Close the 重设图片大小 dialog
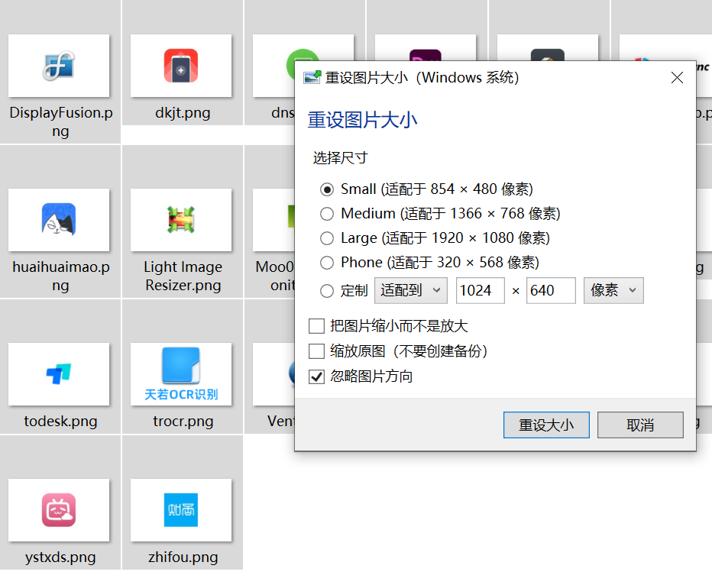Screen dimensions: 712x588 677,78
